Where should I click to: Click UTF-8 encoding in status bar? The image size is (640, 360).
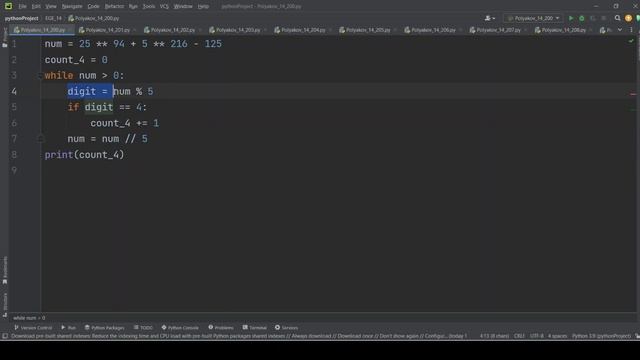coord(537,336)
